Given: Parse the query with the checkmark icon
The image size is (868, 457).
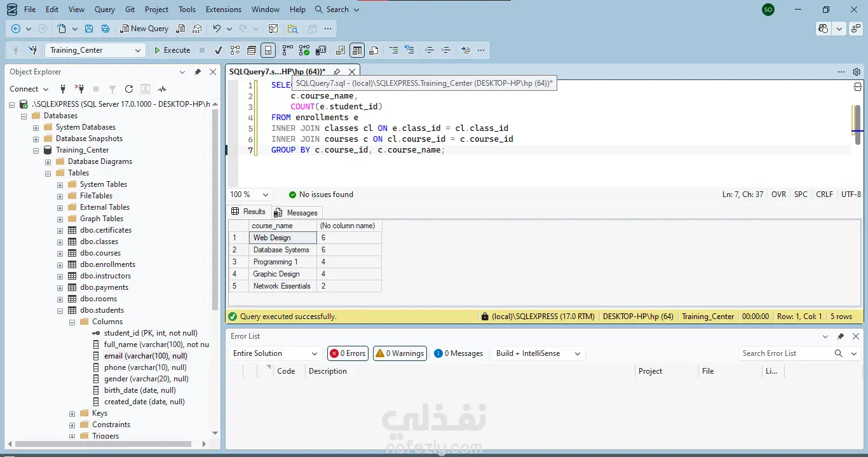Looking at the screenshot, I should coord(219,50).
